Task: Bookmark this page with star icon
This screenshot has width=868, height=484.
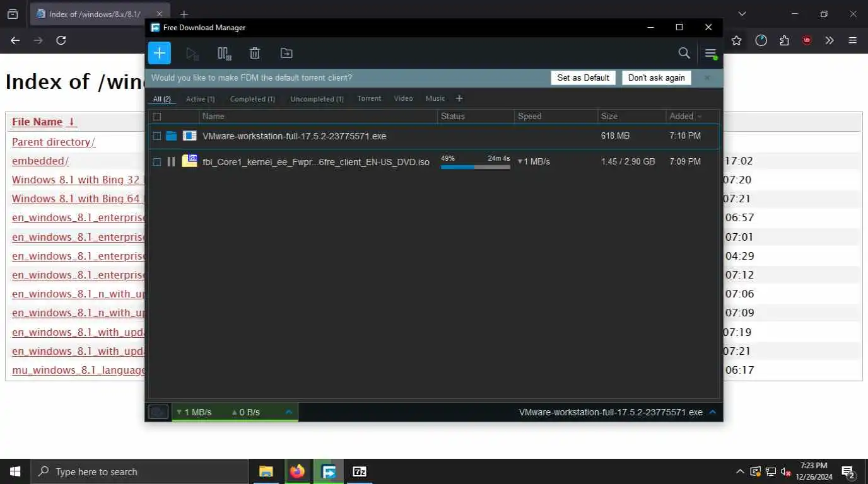Action: click(x=736, y=40)
